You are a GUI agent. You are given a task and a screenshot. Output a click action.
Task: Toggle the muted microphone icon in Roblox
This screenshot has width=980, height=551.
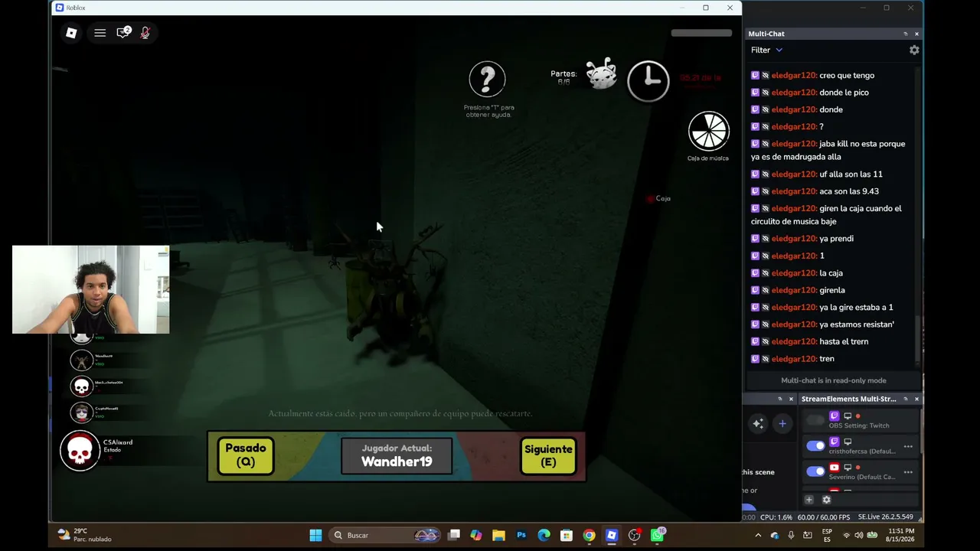(145, 33)
